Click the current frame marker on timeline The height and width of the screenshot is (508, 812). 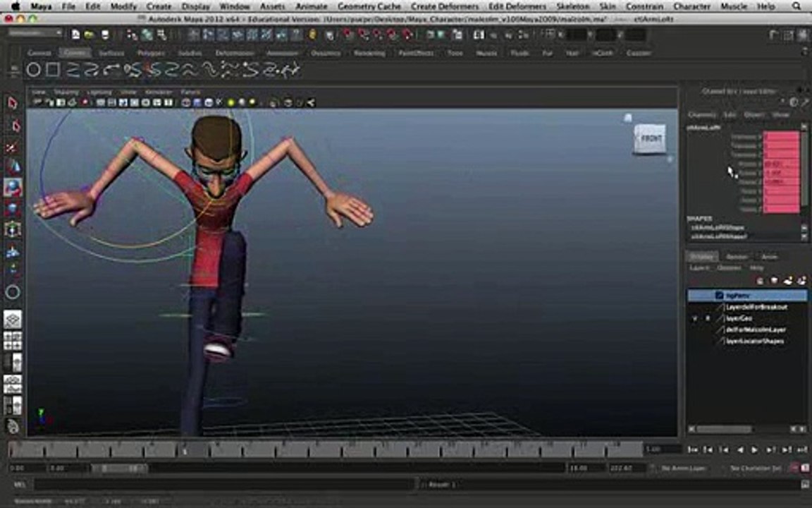[185, 451]
